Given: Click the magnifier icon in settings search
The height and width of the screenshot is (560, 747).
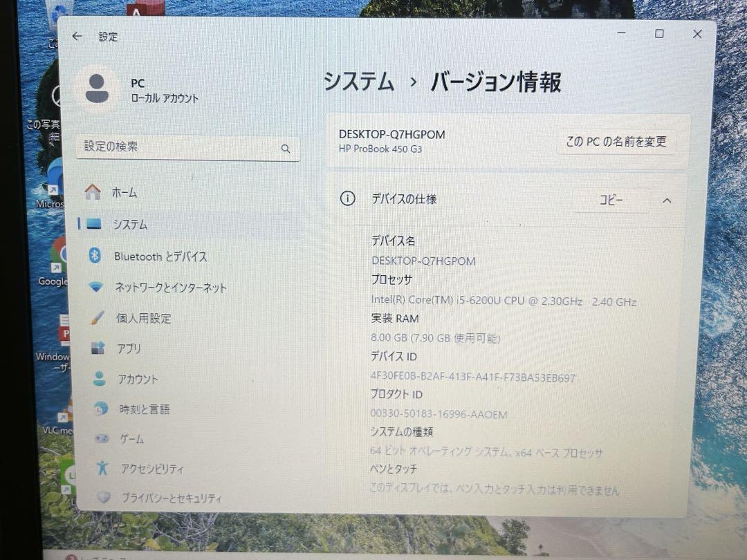Looking at the screenshot, I should click(286, 149).
